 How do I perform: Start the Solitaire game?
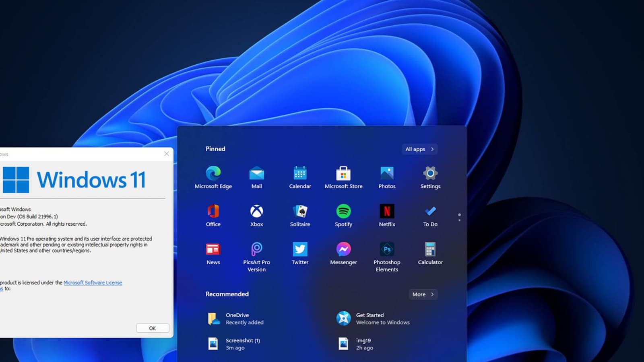click(x=300, y=215)
